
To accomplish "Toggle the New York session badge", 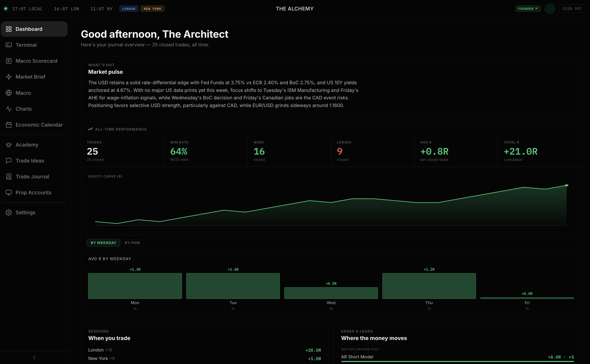I will coord(152,9).
